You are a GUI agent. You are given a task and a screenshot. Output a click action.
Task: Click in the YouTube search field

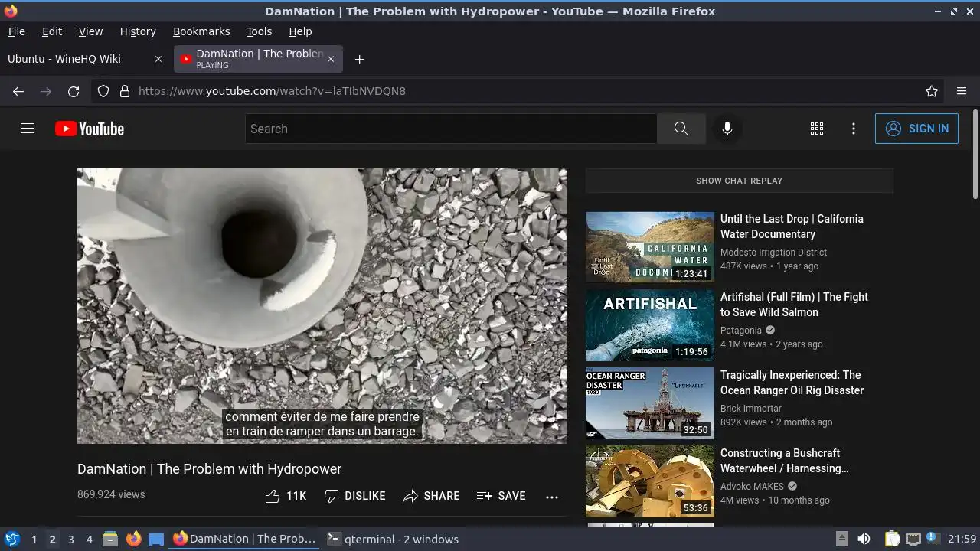coord(451,129)
